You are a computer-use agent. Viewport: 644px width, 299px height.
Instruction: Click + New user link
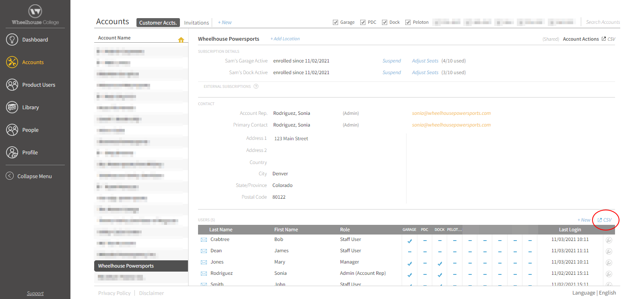[584, 220]
